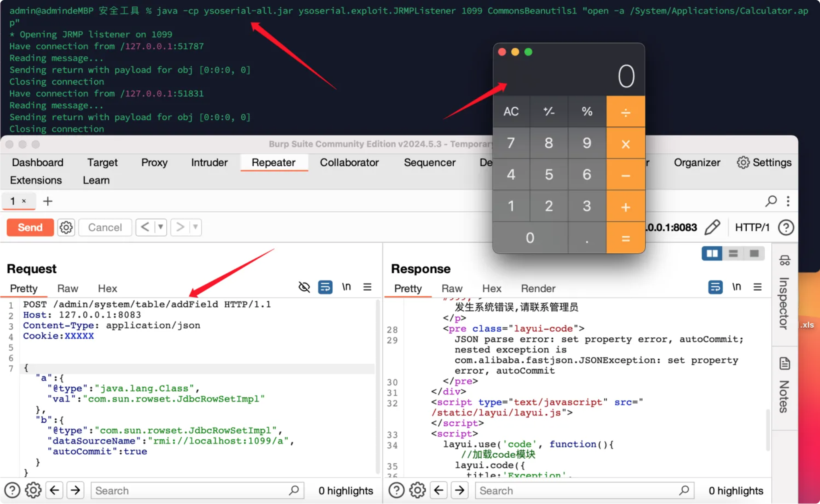Open Burp Settings with gear icon
Screen dimensions: 820x504
click(x=764, y=162)
